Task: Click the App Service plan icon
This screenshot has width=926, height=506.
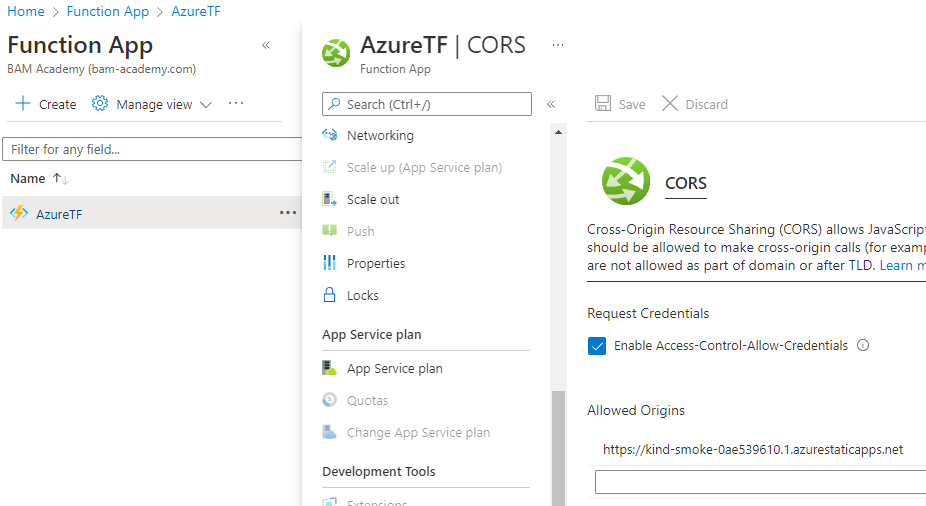Action: click(330, 368)
